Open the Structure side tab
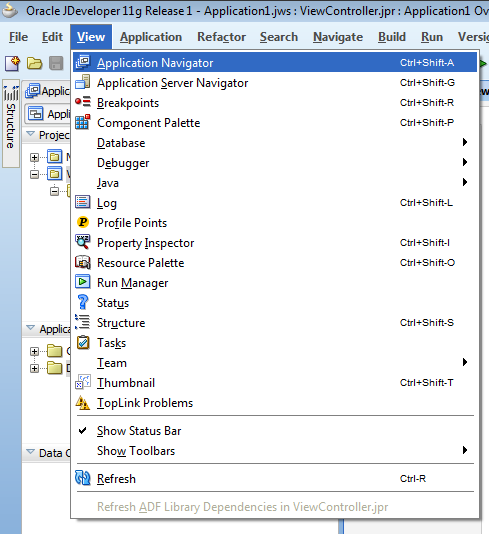 pos(11,124)
